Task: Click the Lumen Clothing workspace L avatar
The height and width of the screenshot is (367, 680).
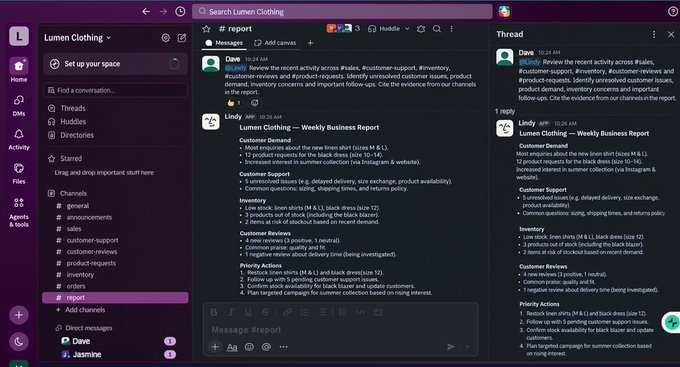Action: click(x=19, y=36)
